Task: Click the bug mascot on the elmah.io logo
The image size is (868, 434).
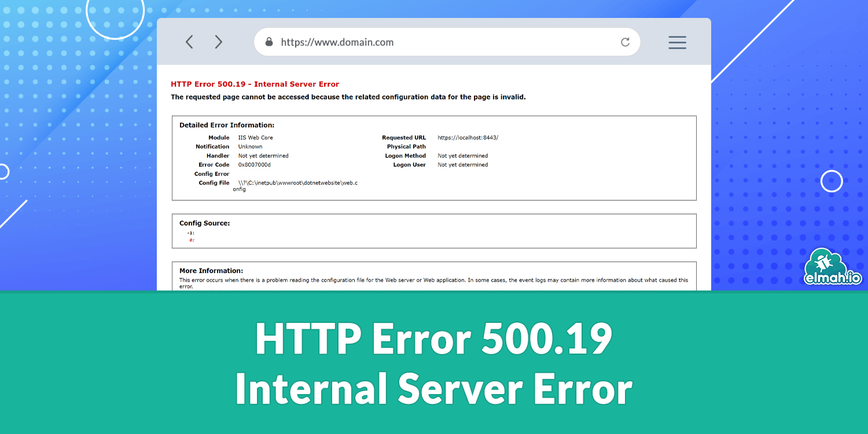Action: (822, 262)
